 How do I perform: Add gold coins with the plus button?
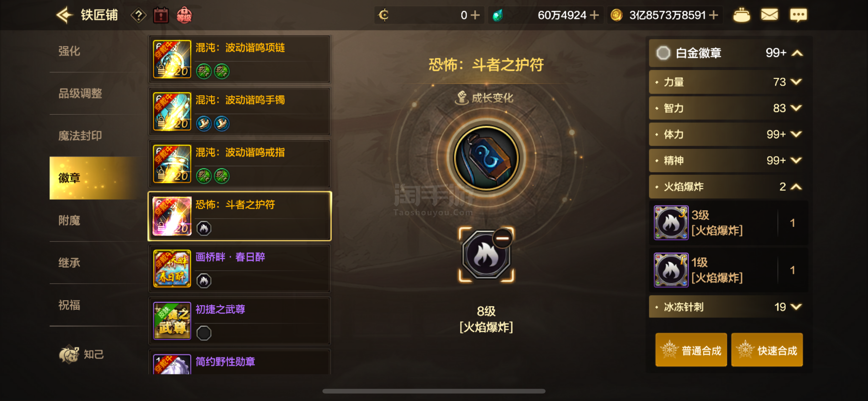point(713,15)
